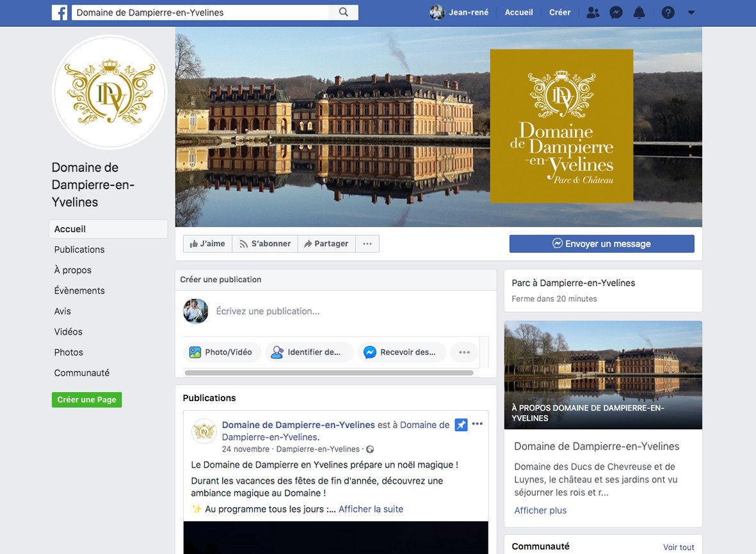The height and width of the screenshot is (554, 756).
Task: Click the Facebook logo icon
Action: pyautogui.click(x=60, y=13)
